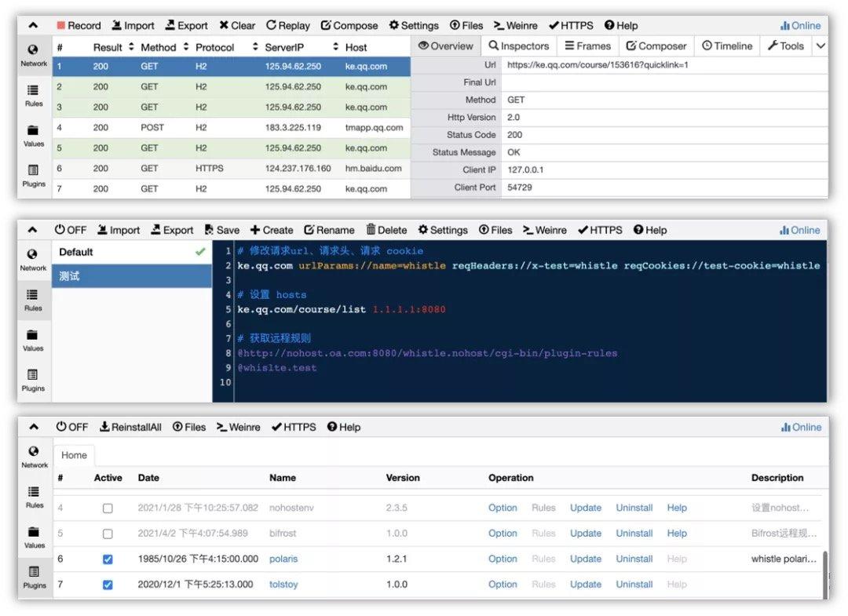Open Replay for selected request

tap(287, 25)
